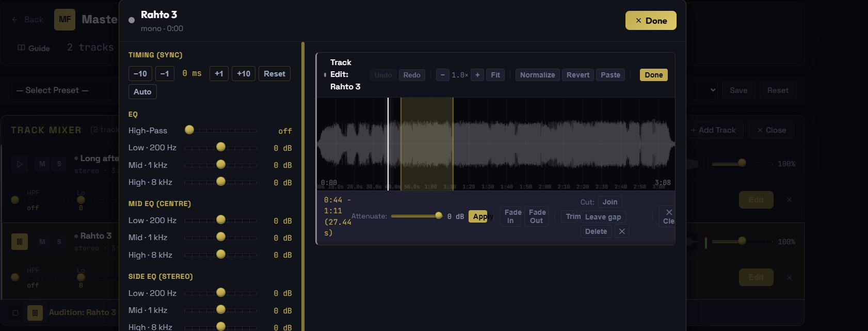Click Add Track in the track mixer
Image resolution: width=868 pixels, height=331 pixels.
click(x=713, y=130)
